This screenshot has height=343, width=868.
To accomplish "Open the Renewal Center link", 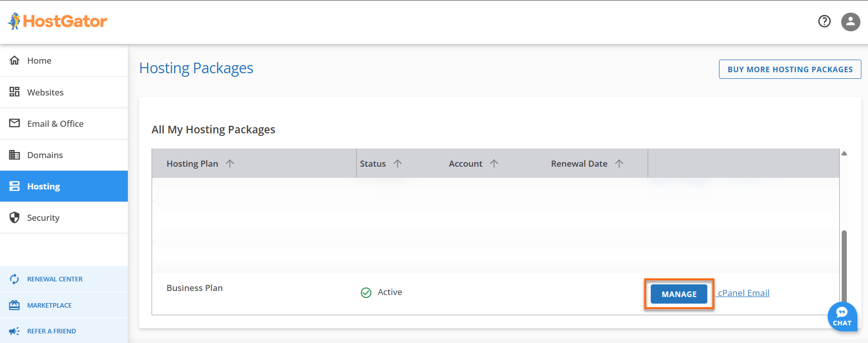I will [64, 279].
